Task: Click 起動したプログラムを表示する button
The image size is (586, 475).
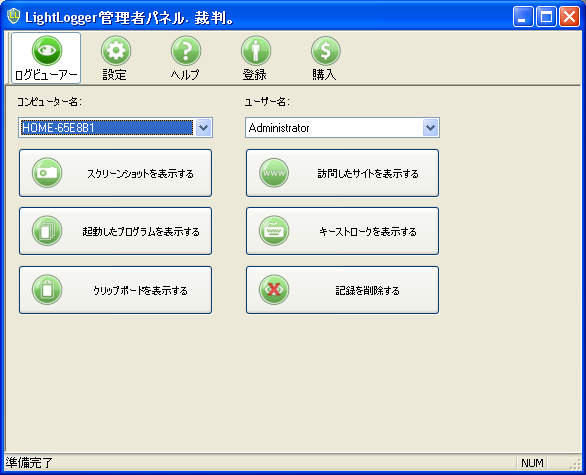Action: pos(115,231)
